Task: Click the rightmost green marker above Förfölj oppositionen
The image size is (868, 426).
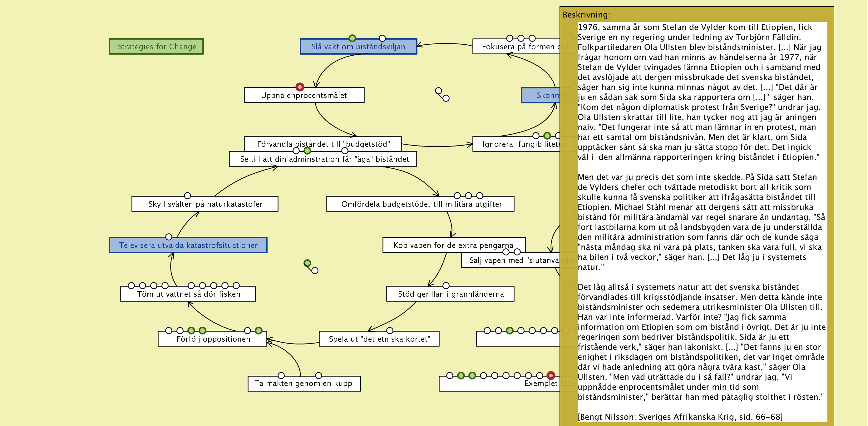Action: pyautogui.click(x=259, y=330)
